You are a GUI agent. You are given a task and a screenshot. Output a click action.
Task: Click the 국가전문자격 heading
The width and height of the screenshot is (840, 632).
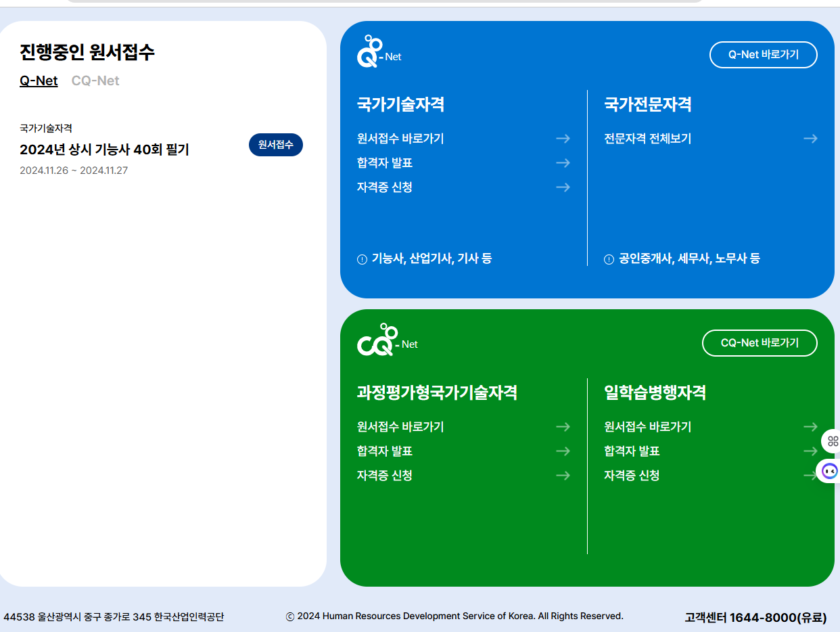pyautogui.click(x=648, y=104)
